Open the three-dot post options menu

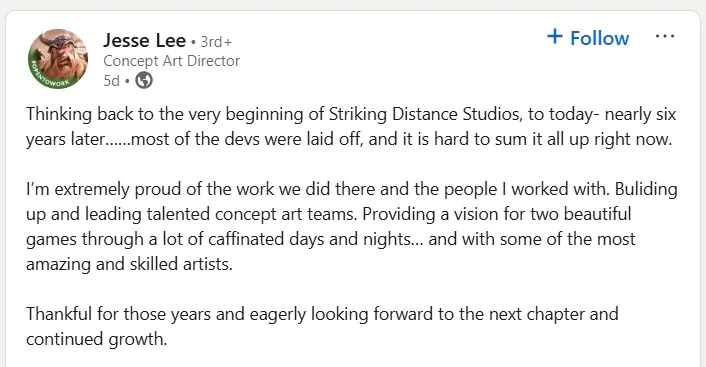(665, 36)
